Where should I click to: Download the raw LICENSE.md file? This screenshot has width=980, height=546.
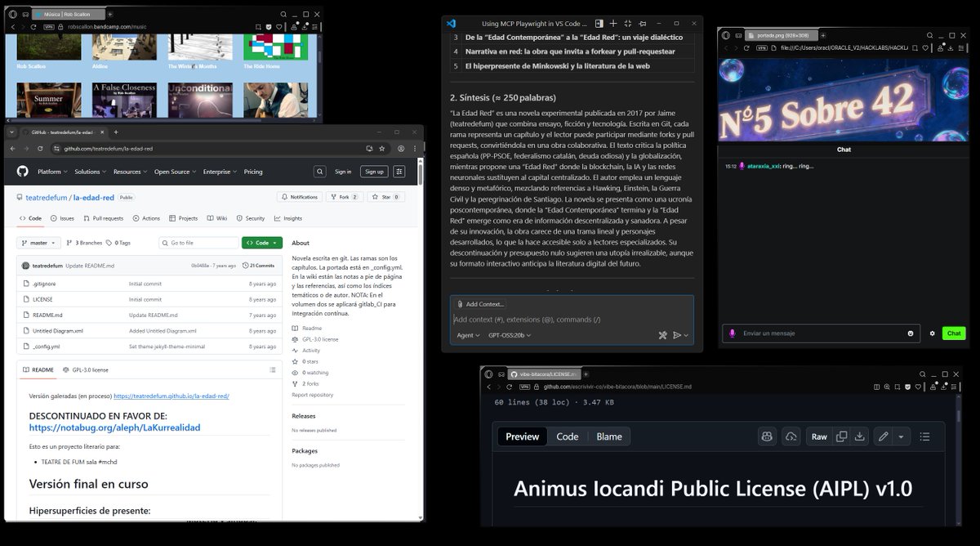(859, 436)
